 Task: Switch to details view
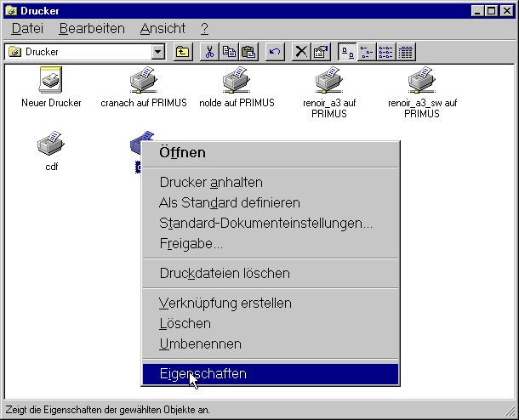[x=406, y=52]
